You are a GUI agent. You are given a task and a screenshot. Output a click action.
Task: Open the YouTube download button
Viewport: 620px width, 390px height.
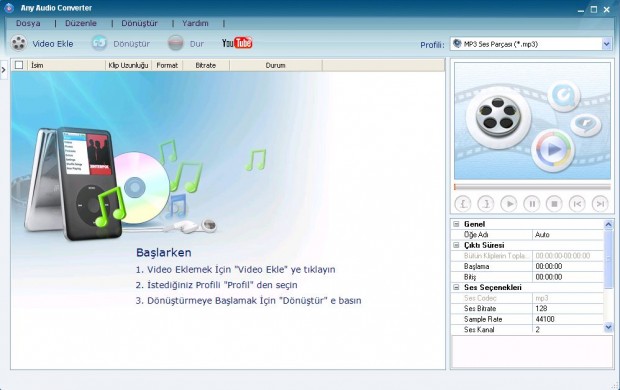click(x=237, y=43)
